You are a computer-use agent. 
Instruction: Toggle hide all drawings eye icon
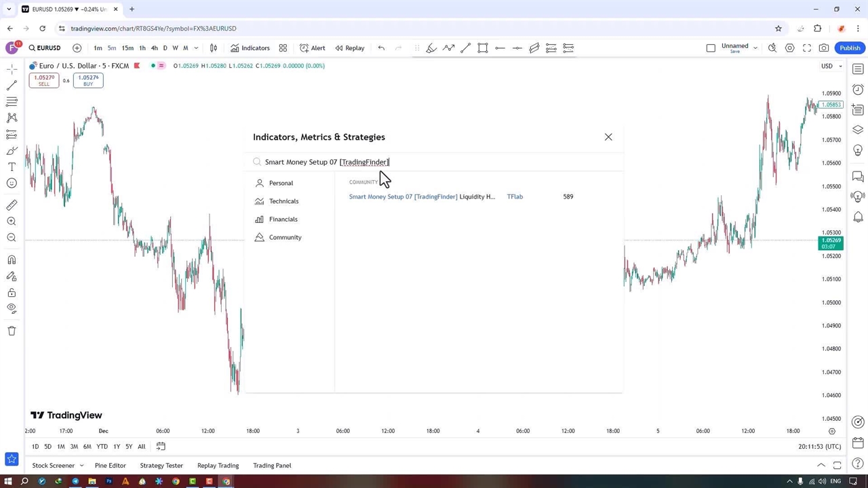(12, 308)
